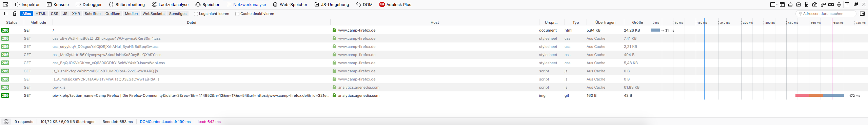Sort by Übertragen column header
Viewport: 868px width, 125px height.
pyautogui.click(x=605, y=22)
